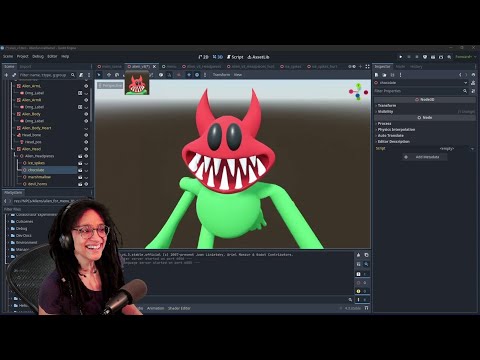
Task: Click the instantiate child scene link icon
Action: (14, 75)
